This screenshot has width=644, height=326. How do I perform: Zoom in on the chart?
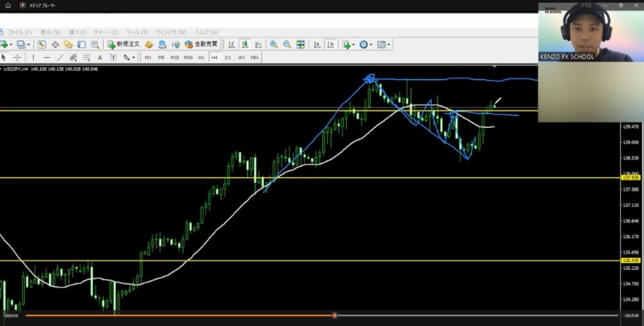(x=273, y=44)
